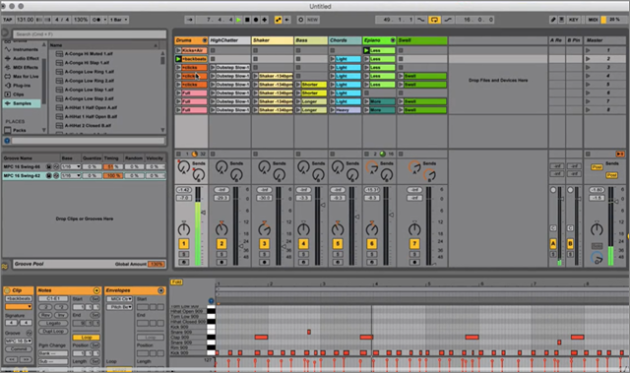Image resolution: width=630 pixels, height=373 pixels.
Task: Launch the +backbeats clip in Drums
Action: click(178, 59)
